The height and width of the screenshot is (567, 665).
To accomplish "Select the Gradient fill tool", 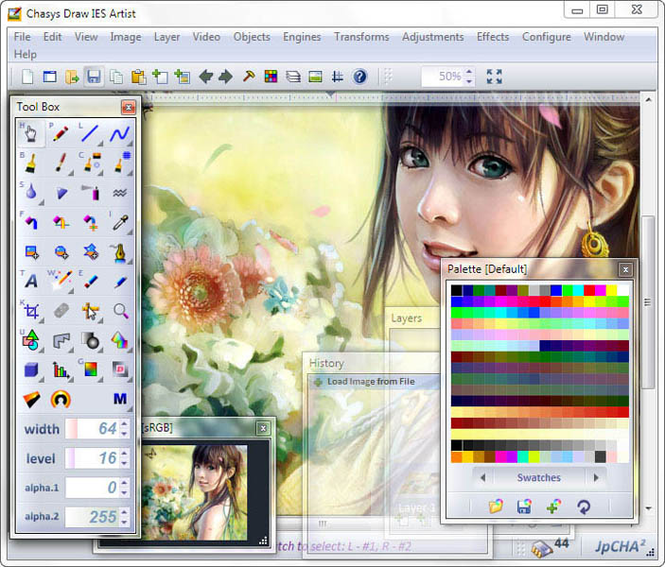I will [90, 370].
